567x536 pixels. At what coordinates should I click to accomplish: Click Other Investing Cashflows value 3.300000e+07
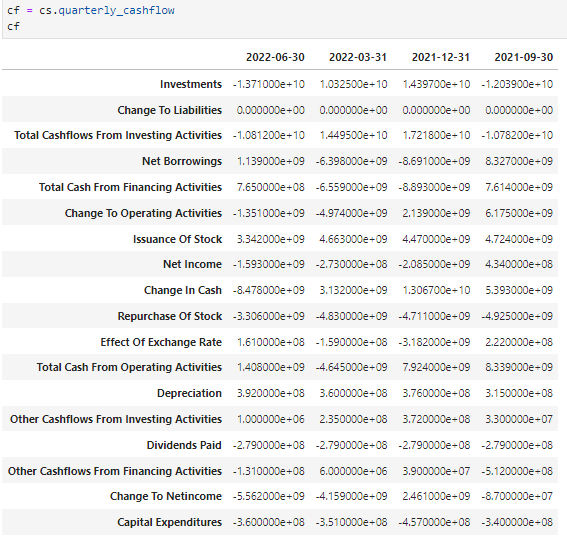point(519,419)
